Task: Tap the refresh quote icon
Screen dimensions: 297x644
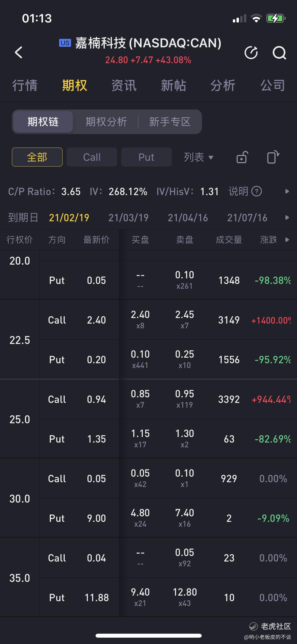Action: [251, 53]
